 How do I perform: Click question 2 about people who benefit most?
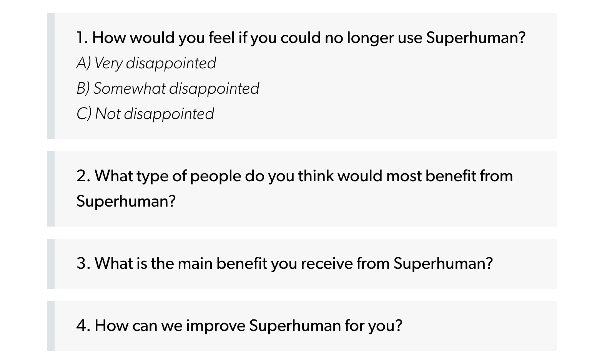tap(294, 188)
